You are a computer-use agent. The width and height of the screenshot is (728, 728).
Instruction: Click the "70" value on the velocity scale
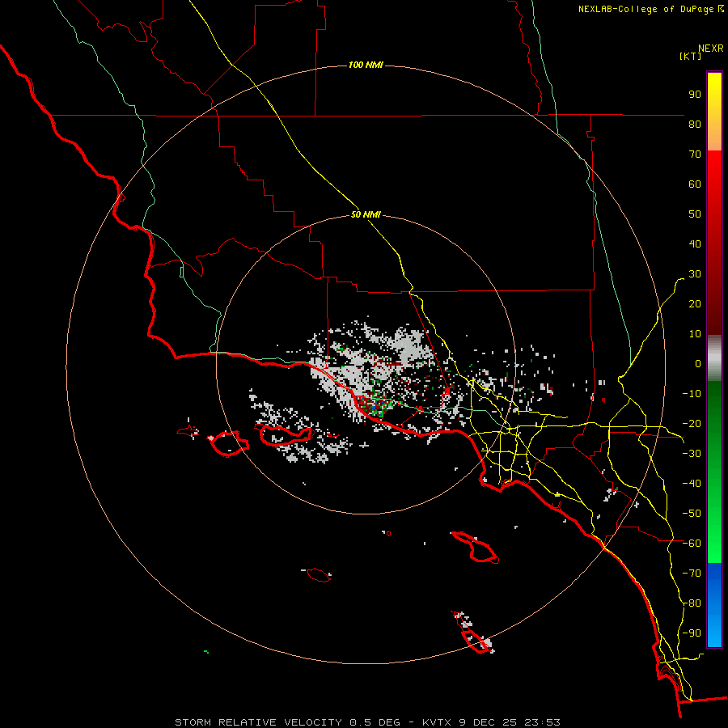[695, 154]
